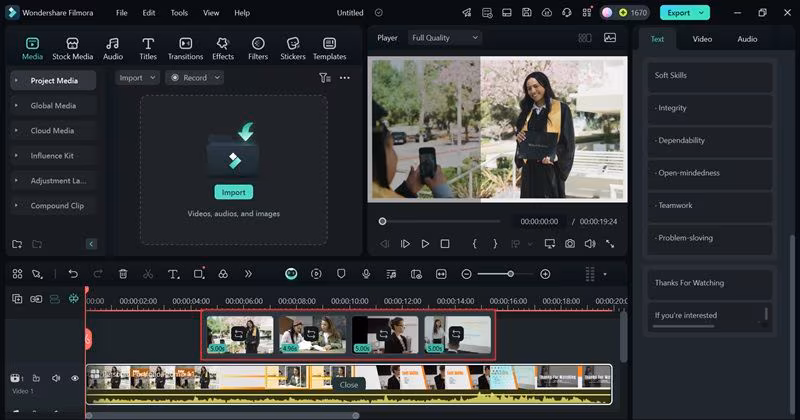Image resolution: width=800 pixels, height=420 pixels.
Task: Open the Stickers panel
Action: [x=293, y=49]
